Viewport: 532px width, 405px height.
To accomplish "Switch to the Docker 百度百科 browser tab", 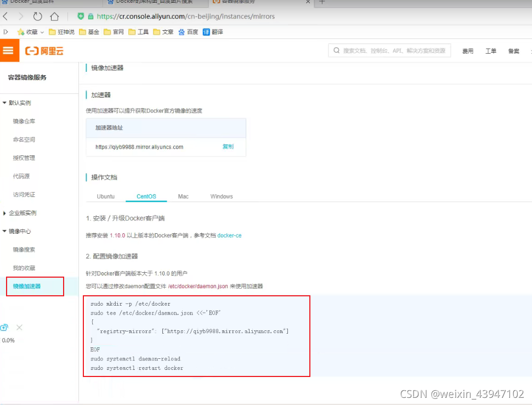I will pyautogui.click(x=51, y=2).
